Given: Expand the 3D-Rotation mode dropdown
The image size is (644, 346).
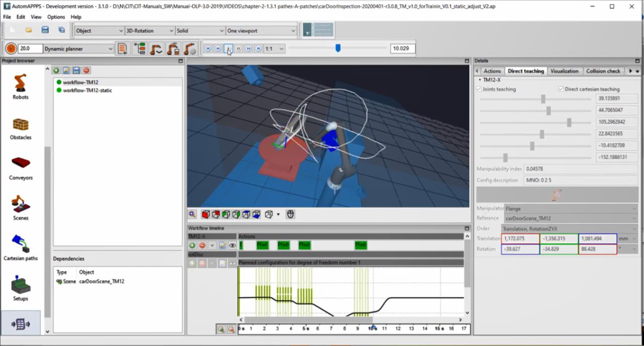Looking at the screenshot, I should coord(149,31).
